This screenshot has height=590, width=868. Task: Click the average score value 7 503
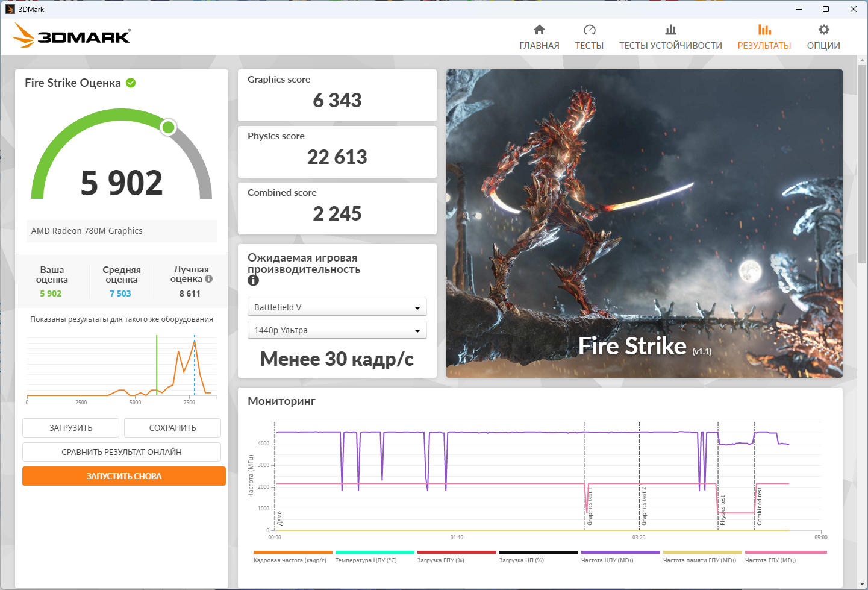120,293
